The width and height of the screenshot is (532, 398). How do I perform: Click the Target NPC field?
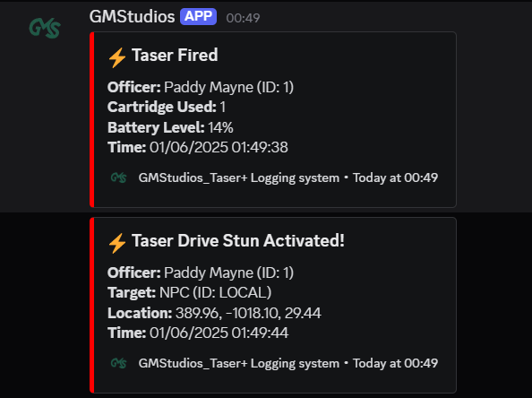coord(190,292)
